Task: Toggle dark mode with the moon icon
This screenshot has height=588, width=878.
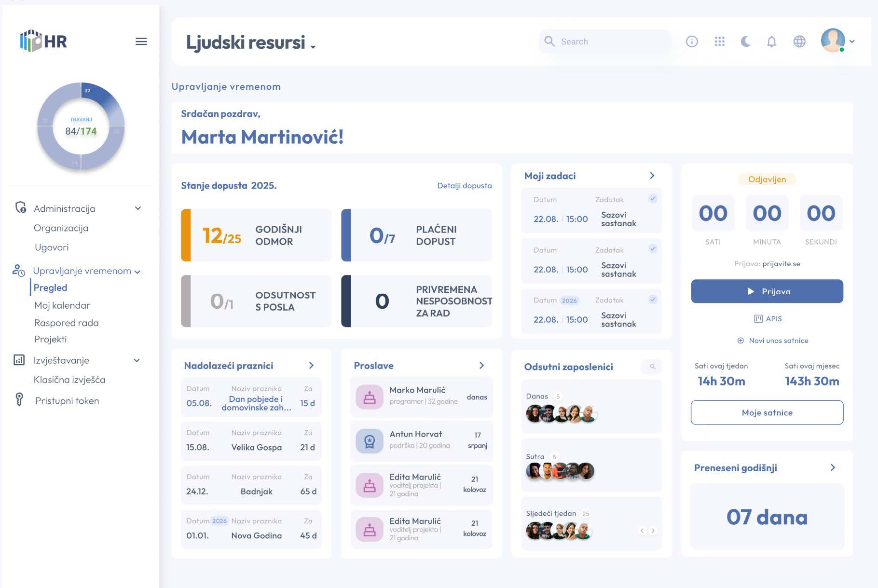Action: (746, 42)
